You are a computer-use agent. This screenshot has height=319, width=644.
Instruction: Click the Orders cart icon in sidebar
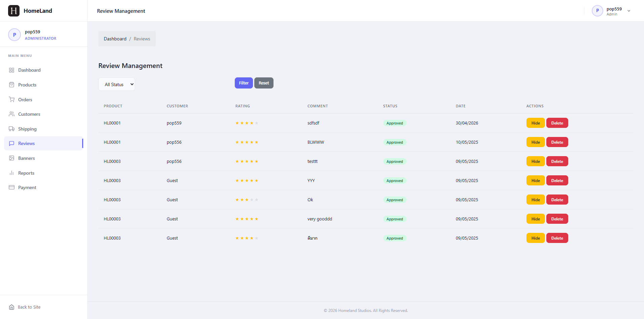coord(11,100)
